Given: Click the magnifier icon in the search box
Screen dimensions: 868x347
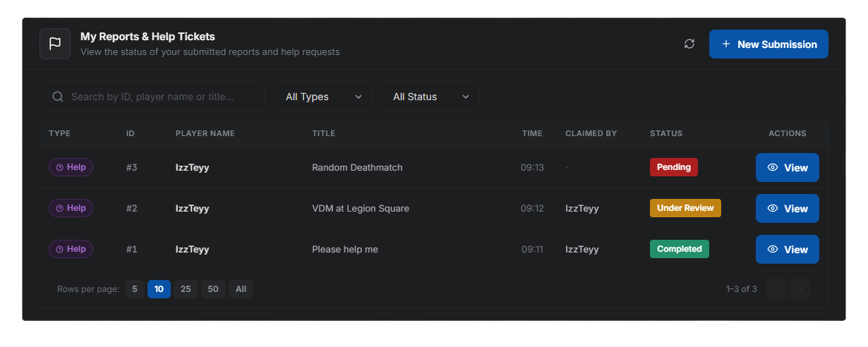Looking at the screenshot, I should [x=58, y=97].
